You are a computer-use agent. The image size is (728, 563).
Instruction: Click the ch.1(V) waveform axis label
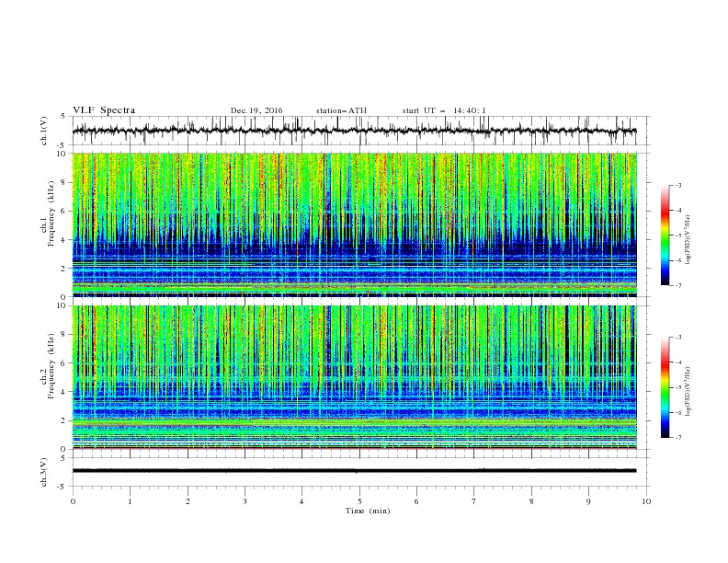coord(44,131)
